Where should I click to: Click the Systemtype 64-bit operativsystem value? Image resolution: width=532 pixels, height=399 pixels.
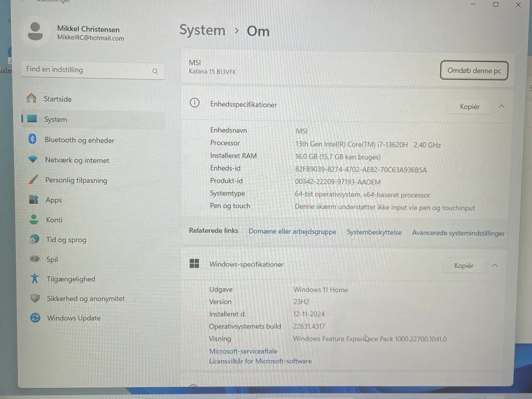click(362, 195)
